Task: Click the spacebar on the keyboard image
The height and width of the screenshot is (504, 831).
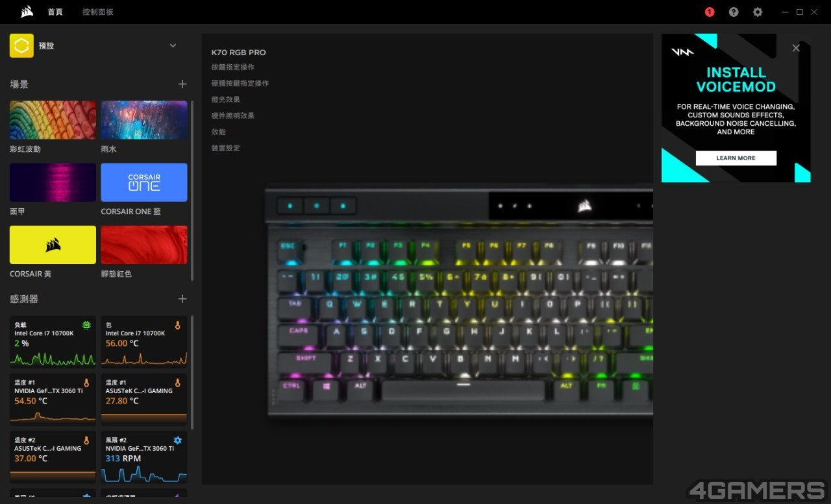Action: pyautogui.click(x=463, y=390)
